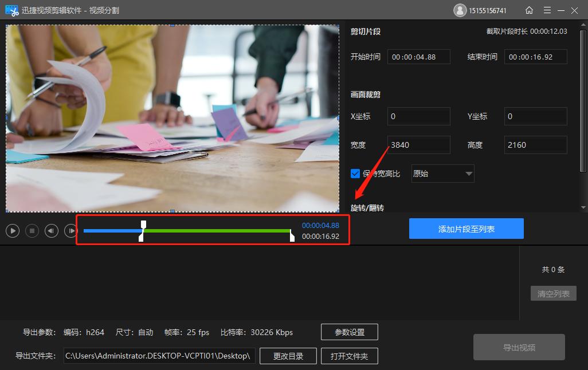
Task: Toggle the 保持宽高比 checkbox
Action: pos(355,174)
